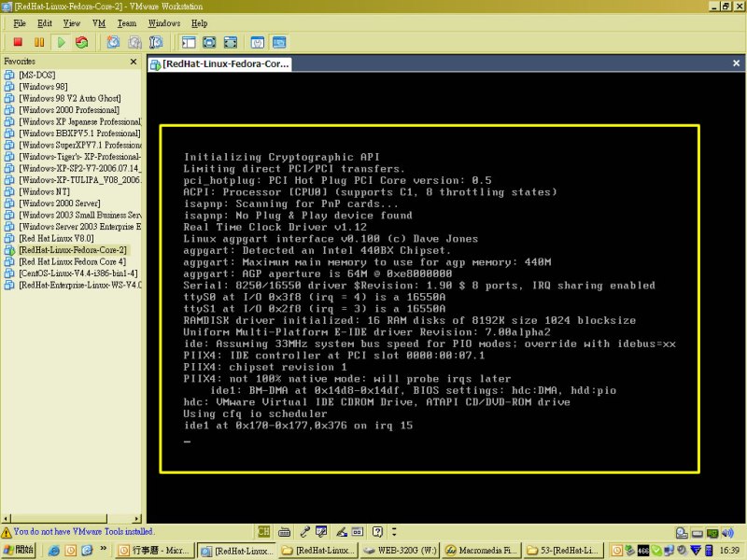Switch to quick switch mode icon

(x=209, y=42)
